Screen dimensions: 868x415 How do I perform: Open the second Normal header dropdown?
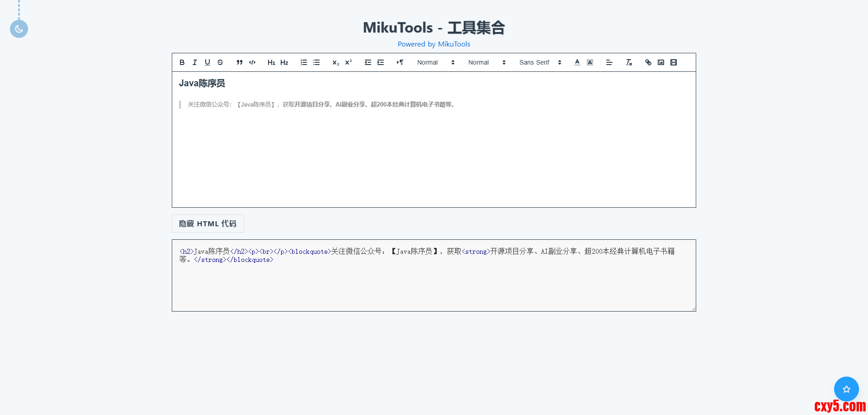tap(486, 62)
